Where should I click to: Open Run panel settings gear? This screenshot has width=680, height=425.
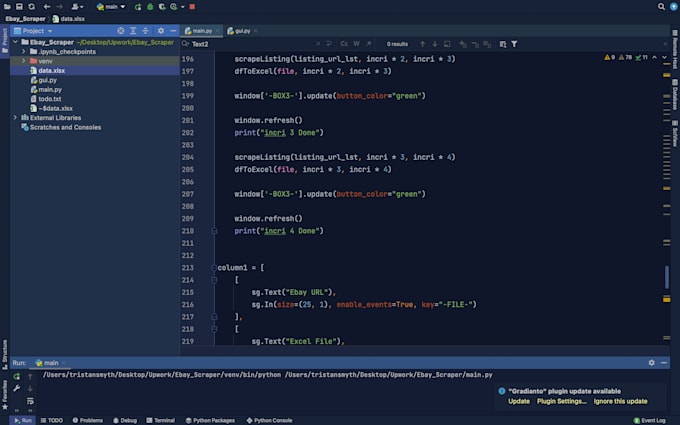click(651, 363)
